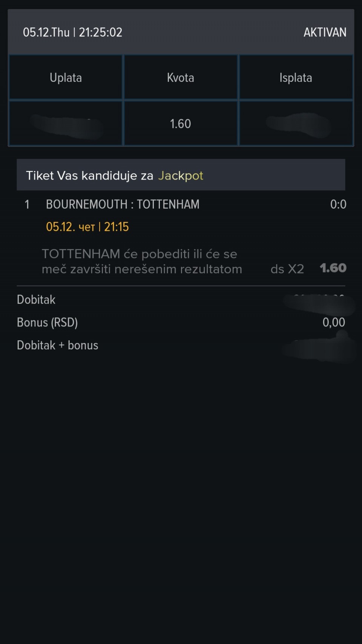This screenshot has width=362, height=644.
Task: Select the Isplata column header
Action: [x=296, y=78]
